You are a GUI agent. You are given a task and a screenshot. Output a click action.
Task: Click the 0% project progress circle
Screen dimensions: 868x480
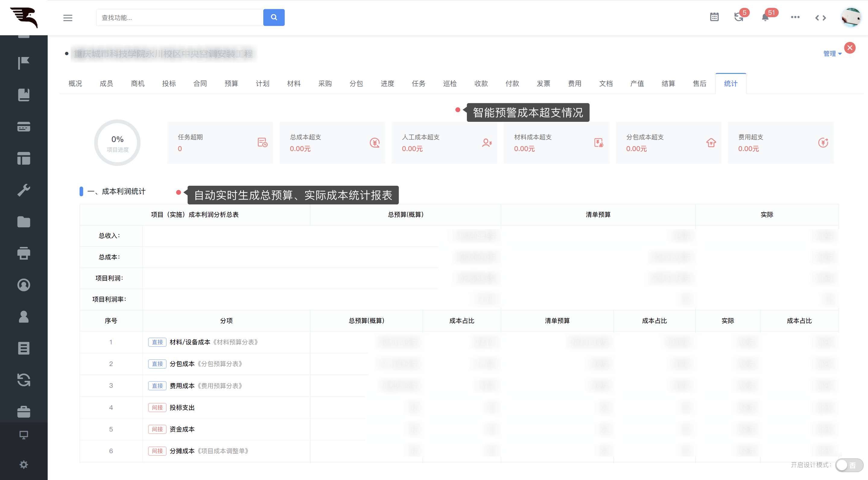coord(117,143)
